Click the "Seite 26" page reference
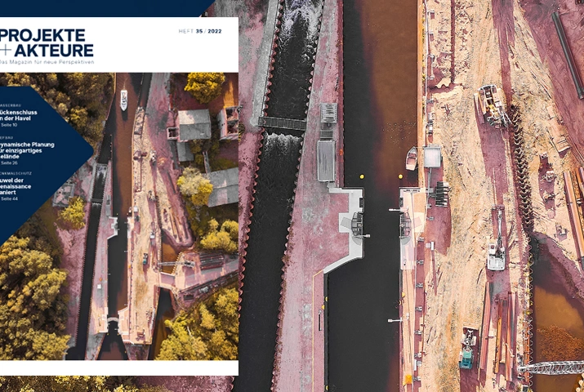Viewport: 584px width, 392px height. click(x=9, y=163)
